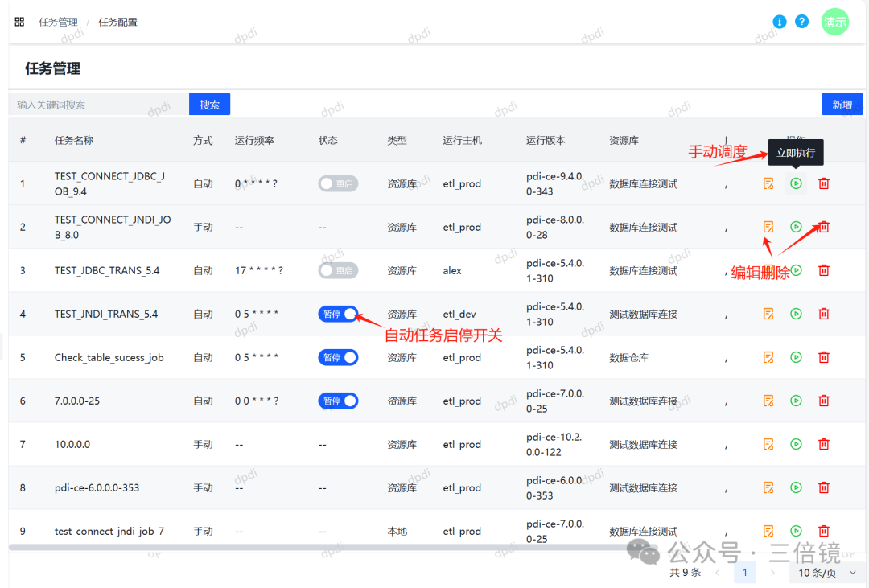Open the edit icon for task 10.0.0.0

[x=768, y=444]
